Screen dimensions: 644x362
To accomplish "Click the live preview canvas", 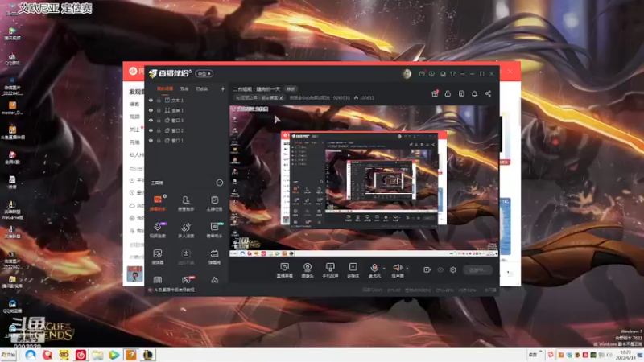I will point(364,181).
